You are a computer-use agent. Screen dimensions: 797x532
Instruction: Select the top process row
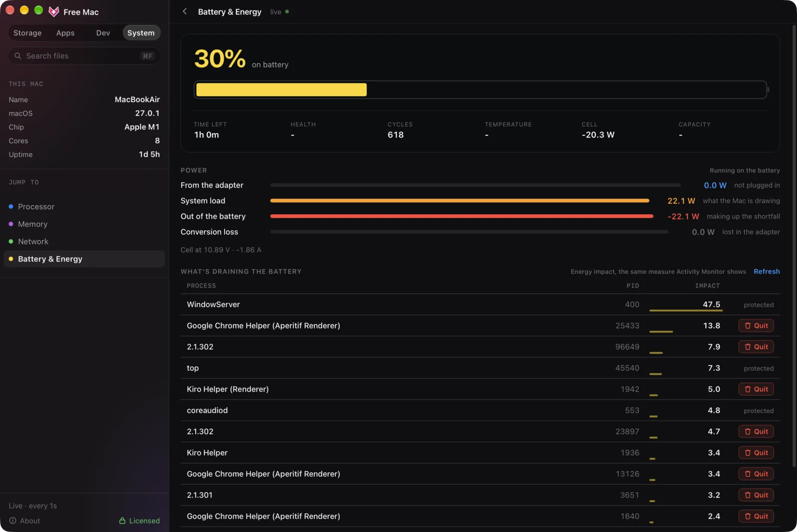[480, 368]
